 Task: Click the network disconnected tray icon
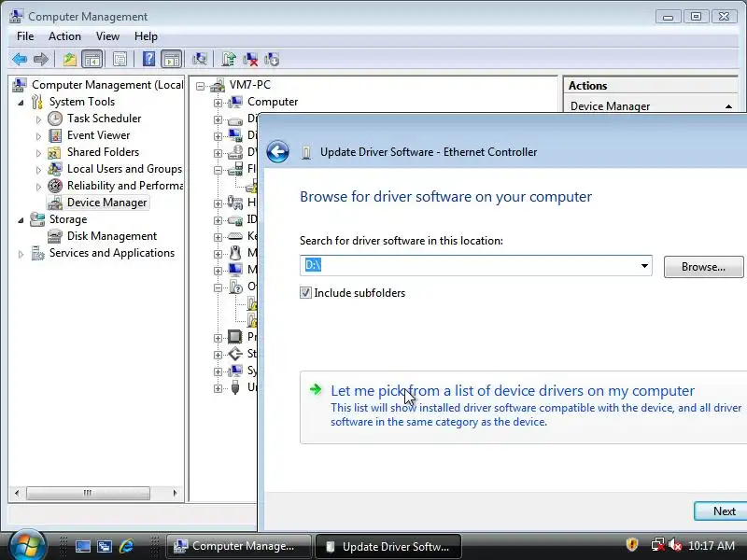pyautogui.click(x=658, y=545)
